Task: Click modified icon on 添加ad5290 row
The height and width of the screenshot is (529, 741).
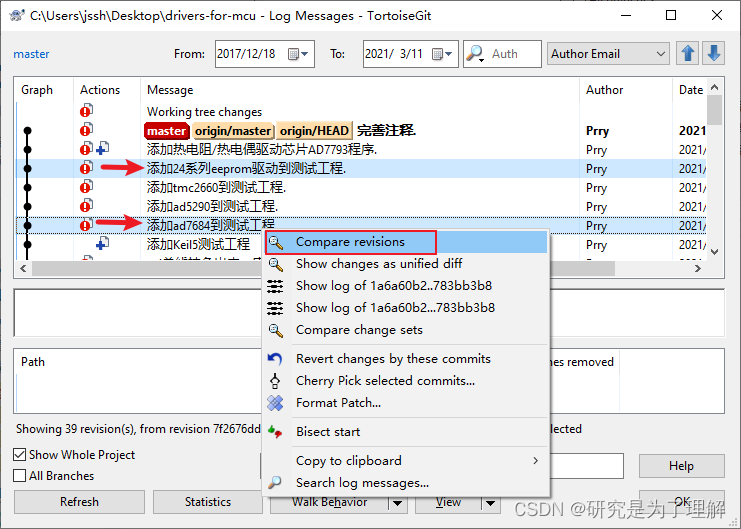Action: coord(86,206)
